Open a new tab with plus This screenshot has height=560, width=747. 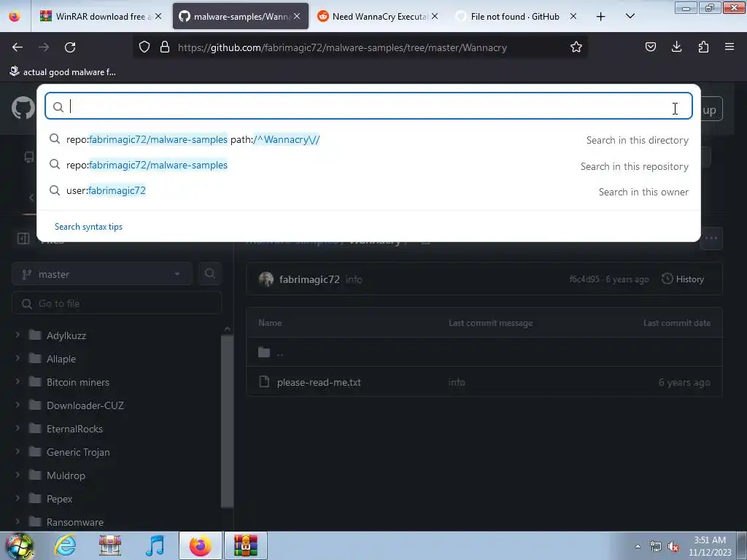601,17
